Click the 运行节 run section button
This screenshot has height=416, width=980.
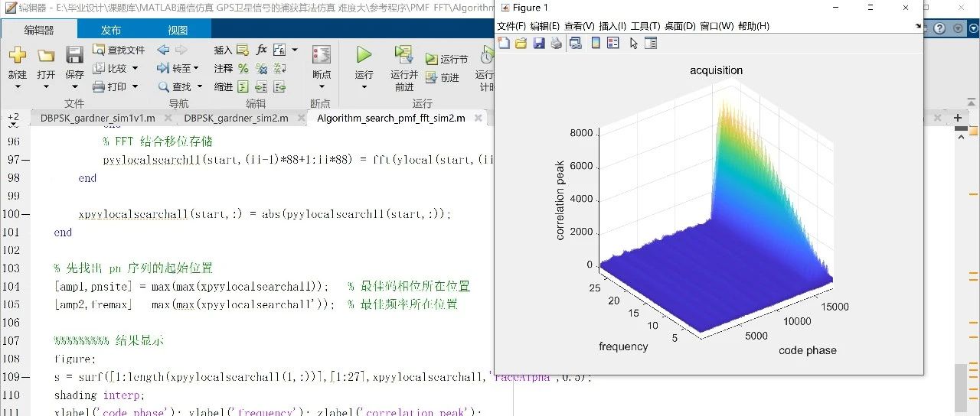click(x=447, y=60)
